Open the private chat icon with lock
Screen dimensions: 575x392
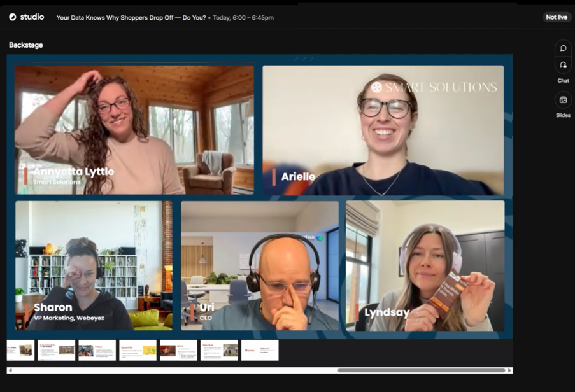[564, 65]
